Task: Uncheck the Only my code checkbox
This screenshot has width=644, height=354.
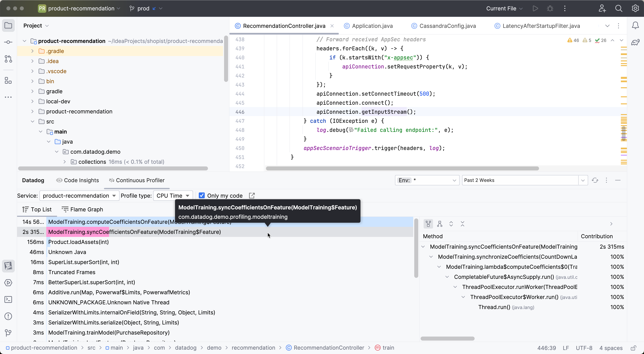Action: pos(201,195)
